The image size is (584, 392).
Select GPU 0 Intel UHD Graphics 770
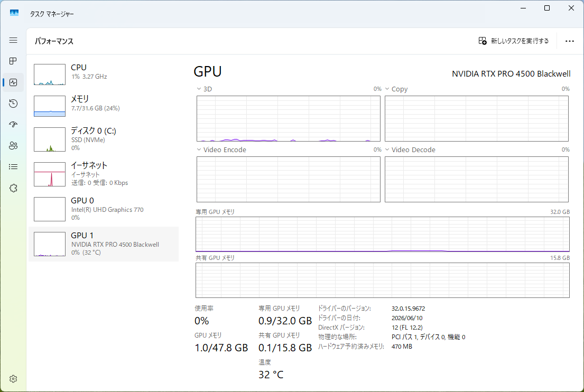click(x=104, y=209)
